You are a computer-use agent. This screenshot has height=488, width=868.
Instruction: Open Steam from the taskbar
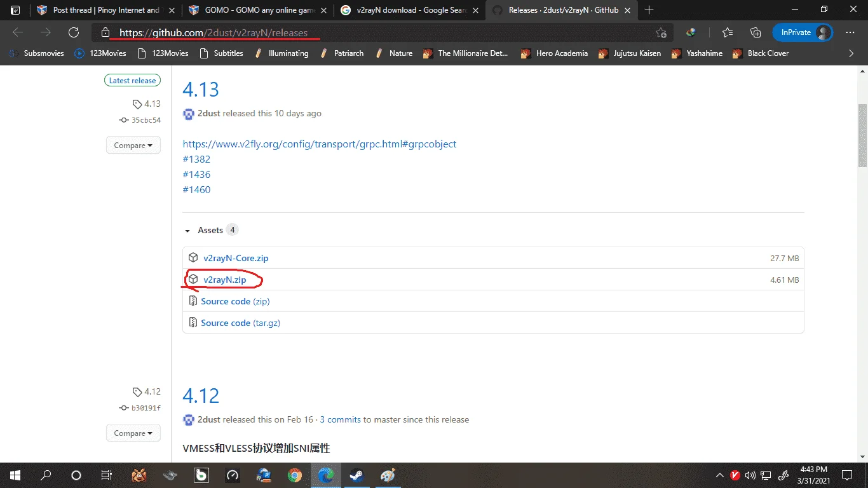pyautogui.click(x=356, y=475)
